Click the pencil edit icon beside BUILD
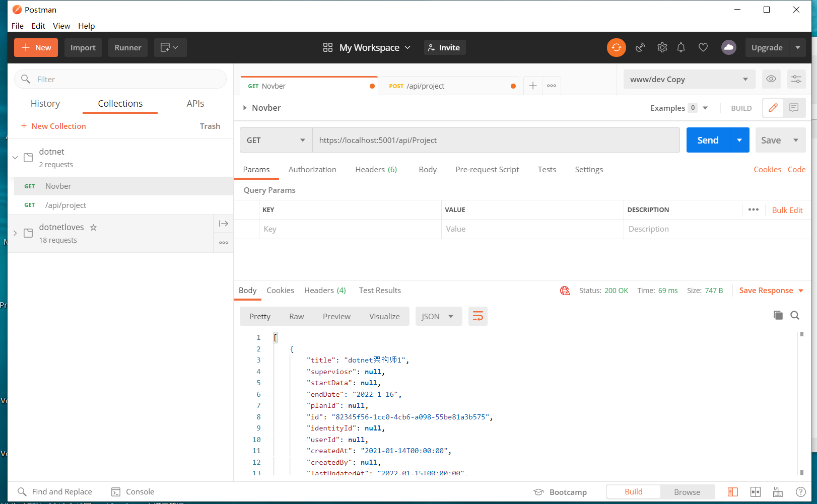The height and width of the screenshot is (504, 817). [x=773, y=108]
